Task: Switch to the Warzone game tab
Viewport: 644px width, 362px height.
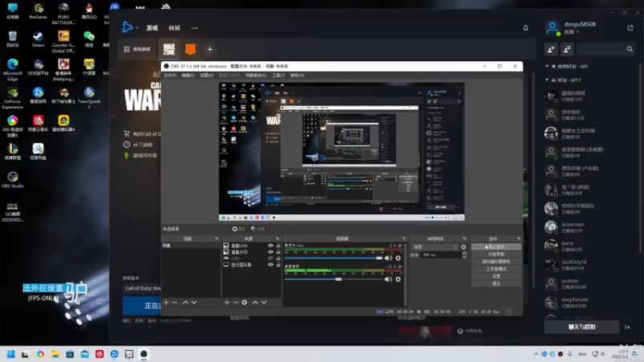Action: click(x=169, y=49)
